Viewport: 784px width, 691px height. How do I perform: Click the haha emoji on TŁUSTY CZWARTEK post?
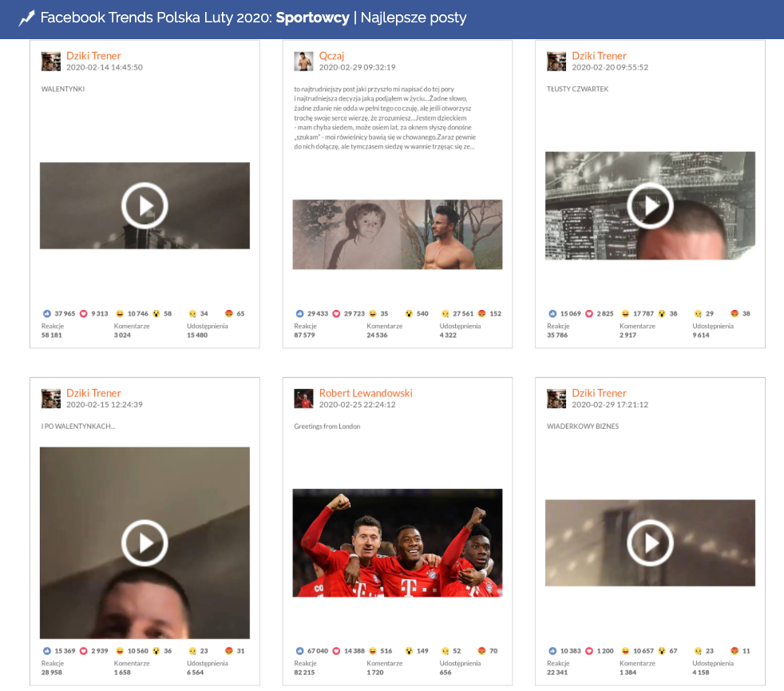point(625,314)
